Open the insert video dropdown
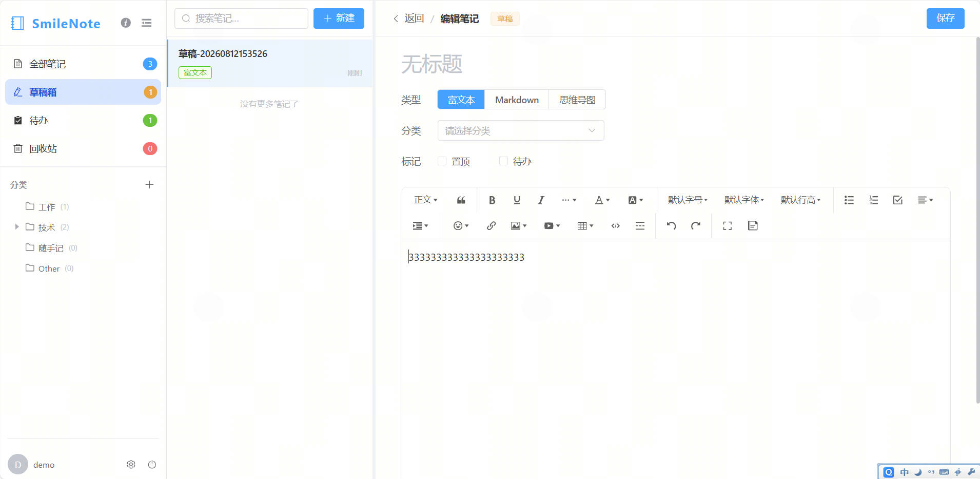The height and width of the screenshot is (479, 980). click(x=552, y=226)
